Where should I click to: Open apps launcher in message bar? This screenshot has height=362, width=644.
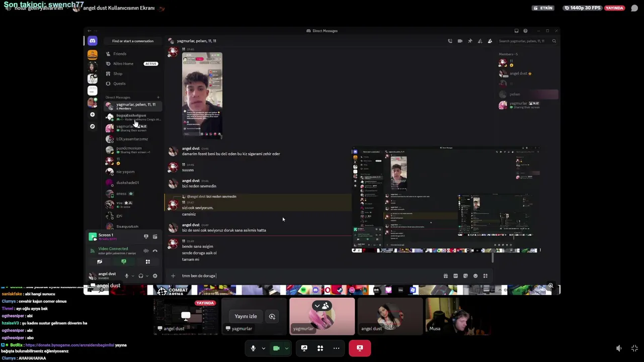[486, 276]
